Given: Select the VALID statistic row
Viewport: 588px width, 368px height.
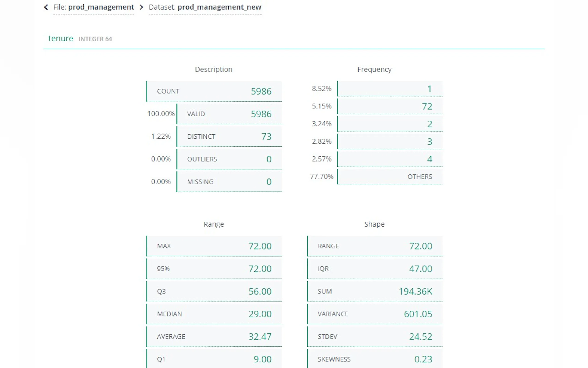Looking at the screenshot, I should click(229, 114).
